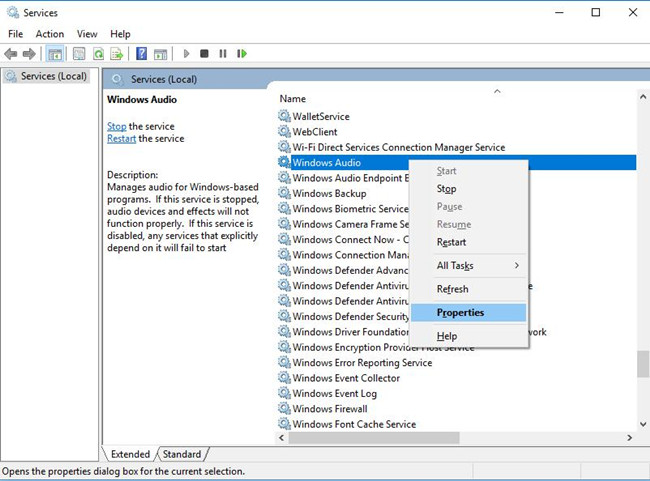Click magnifier icon in Services (Local) header
This screenshot has height=481, width=650.
click(117, 79)
